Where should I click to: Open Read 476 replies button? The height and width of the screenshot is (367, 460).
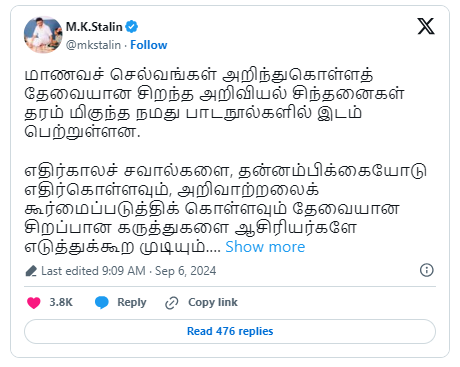pos(230,331)
